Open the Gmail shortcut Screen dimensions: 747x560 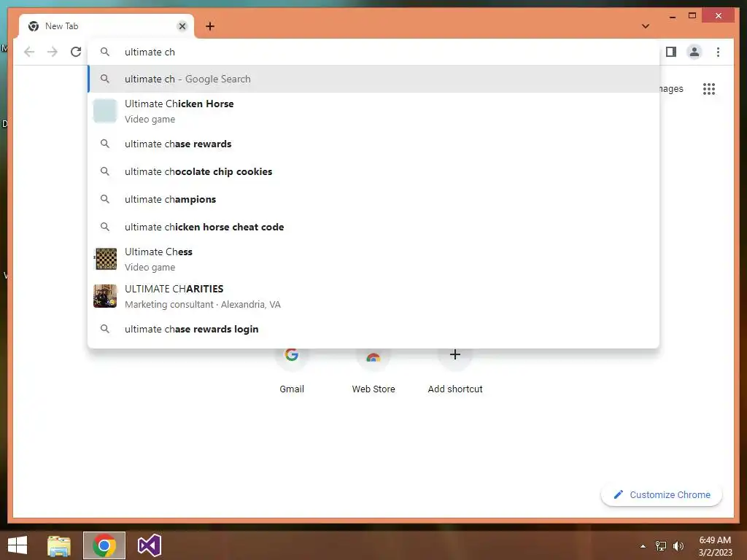(x=292, y=371)
